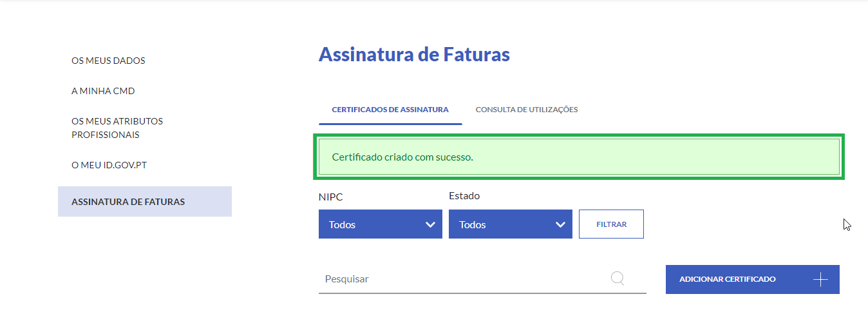Screen dimensions: 868x323
Task: Click the chevron arrow of the NIPC dropdown
Action: pos(430,224)
